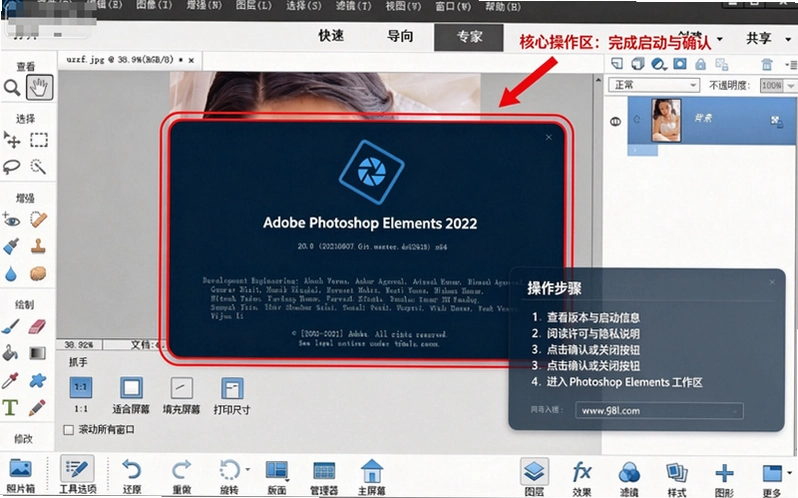Open the Layers panel options menu
The image size is (798, 498).
coord(791,64)
